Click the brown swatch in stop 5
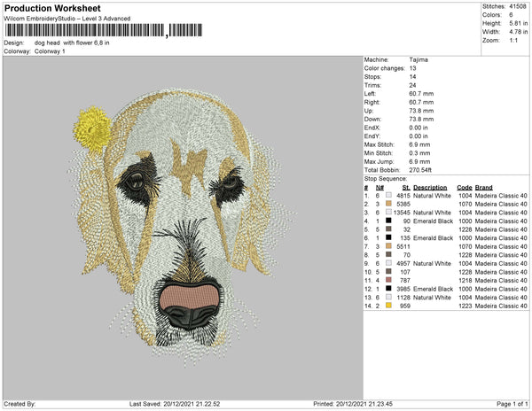The height and width of the screenshot is (411, 532). pyautogui.click(x=387, y=229)
